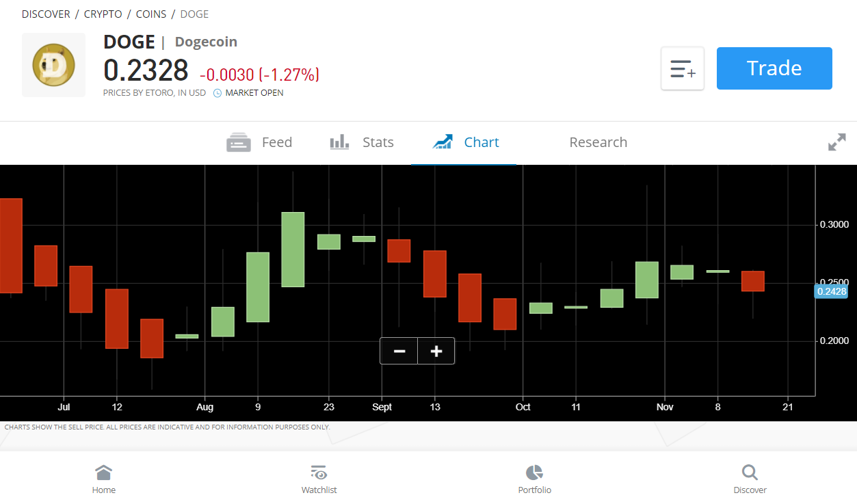Image resolution: width=857 pixels, height=504 pixels.
Task: Click PRICES BY ETORO, IN USD text
Action: pyautogui.click(x=155, y=93)
